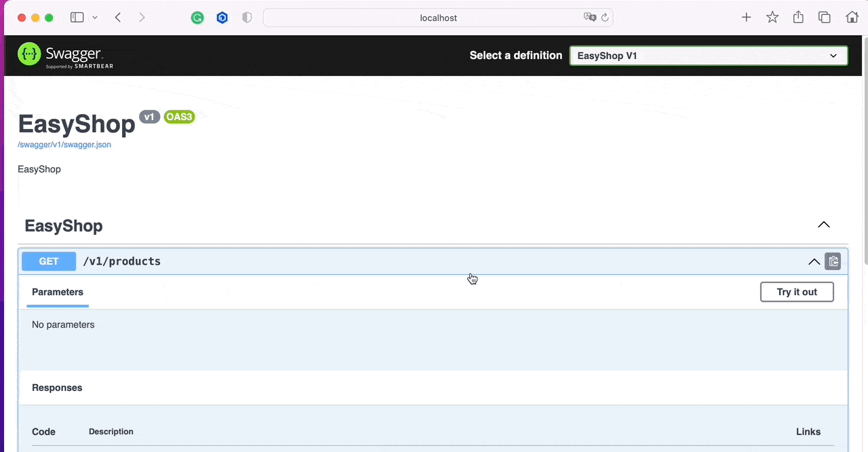Open the privacy report shield icon
Viewport: 868px width, 452px height.
point(247,18)
